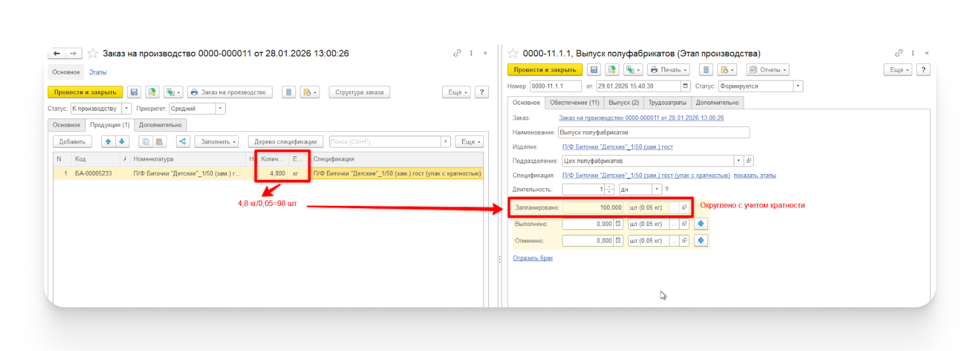Follow the Отразить брак link
This screenshot has height=351, width=980.
tap(533, 258)
